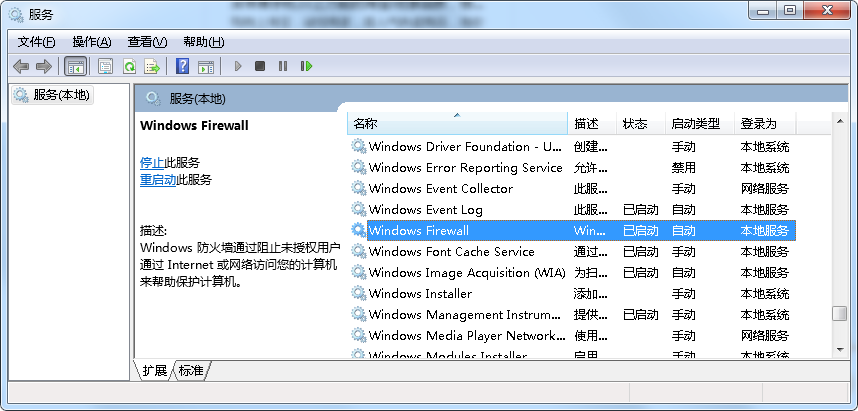The image size is (858, 411).
Task: Click 网络服务 logon of Windows Event Collector
Action: (x=764, y=189)
